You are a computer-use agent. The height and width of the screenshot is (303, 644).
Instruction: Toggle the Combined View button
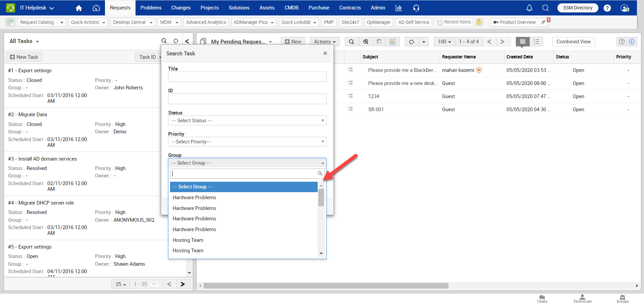coord(573,42)
